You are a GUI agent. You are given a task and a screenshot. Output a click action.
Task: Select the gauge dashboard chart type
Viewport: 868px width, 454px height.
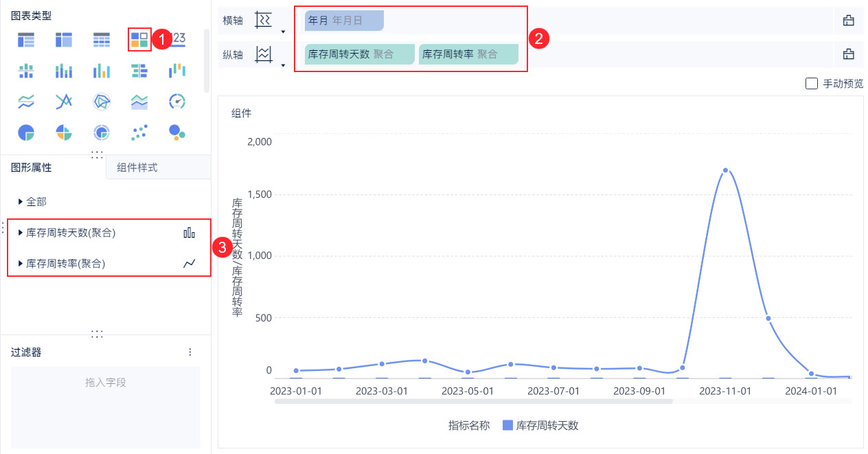[x=177, y=102]
